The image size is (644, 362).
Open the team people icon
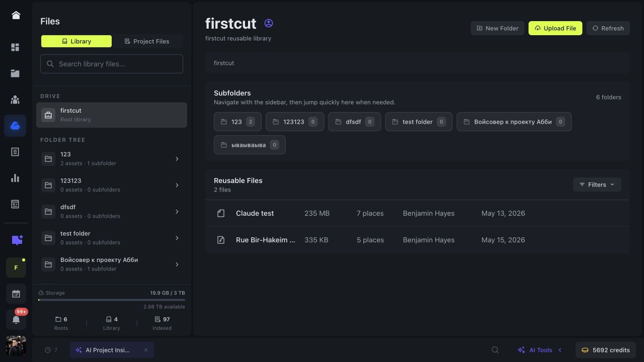[x=15, y=100]
